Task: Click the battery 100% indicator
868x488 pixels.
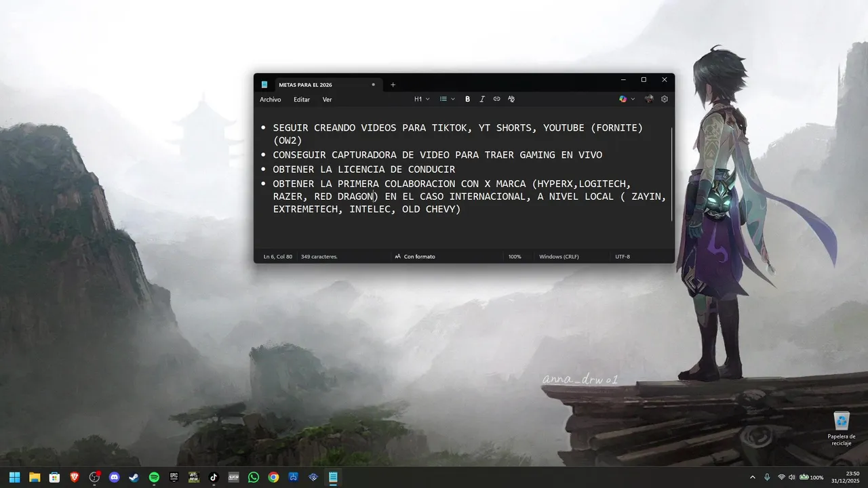Action: (x=811, y=477)
